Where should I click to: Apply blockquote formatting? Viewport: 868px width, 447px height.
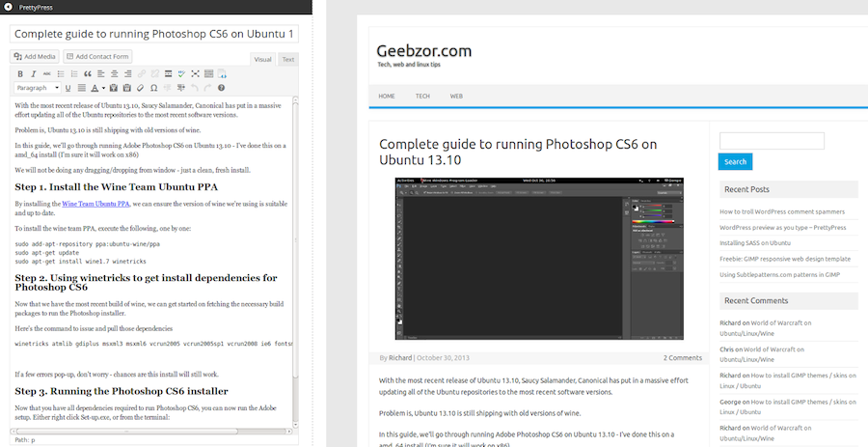tap(88, 73)
